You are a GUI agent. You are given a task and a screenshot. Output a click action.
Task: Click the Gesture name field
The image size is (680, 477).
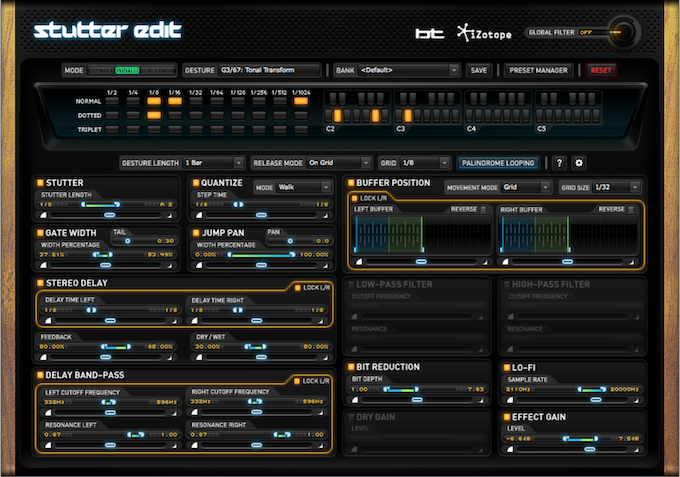click(x=269, y=70)
